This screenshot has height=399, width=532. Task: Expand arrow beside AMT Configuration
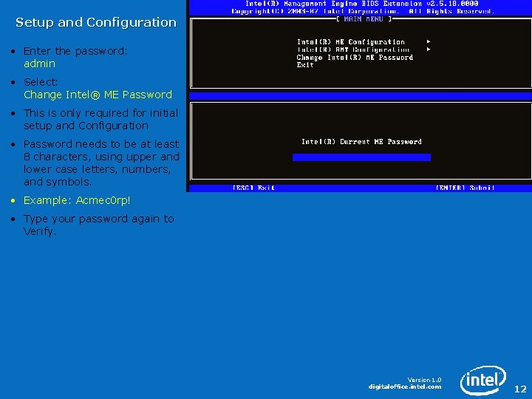429,50
